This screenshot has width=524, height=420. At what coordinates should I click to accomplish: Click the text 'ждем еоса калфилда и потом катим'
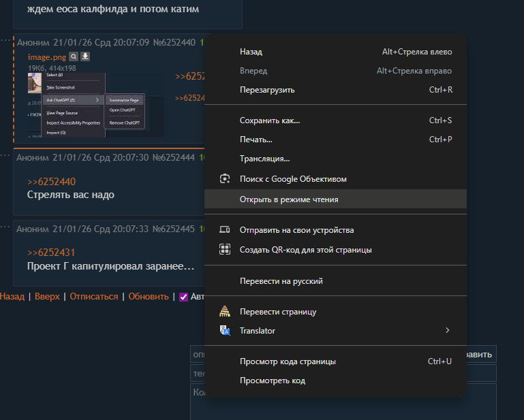[x=113, y=9]
